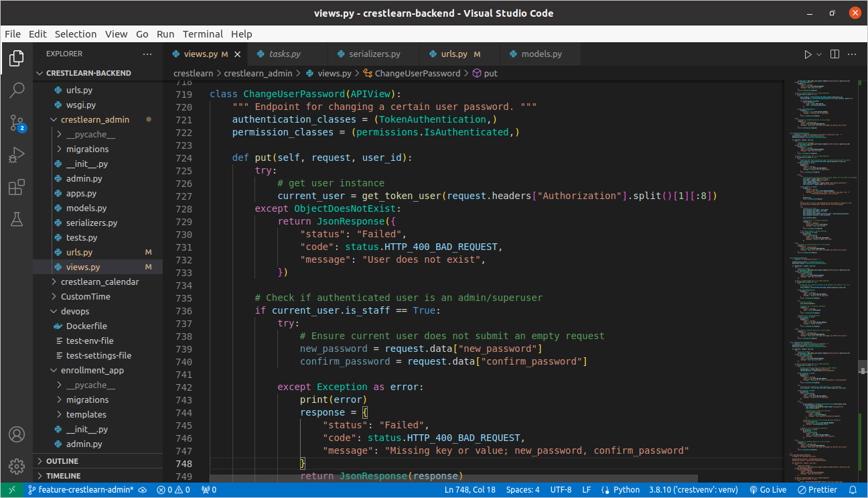Run the Python file with play button

tap(808, 54)
